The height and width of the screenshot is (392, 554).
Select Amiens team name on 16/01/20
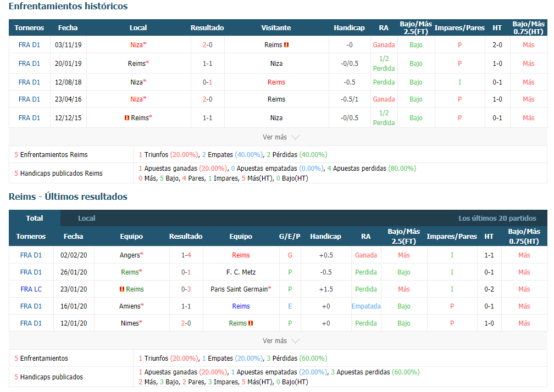[131, 306]
